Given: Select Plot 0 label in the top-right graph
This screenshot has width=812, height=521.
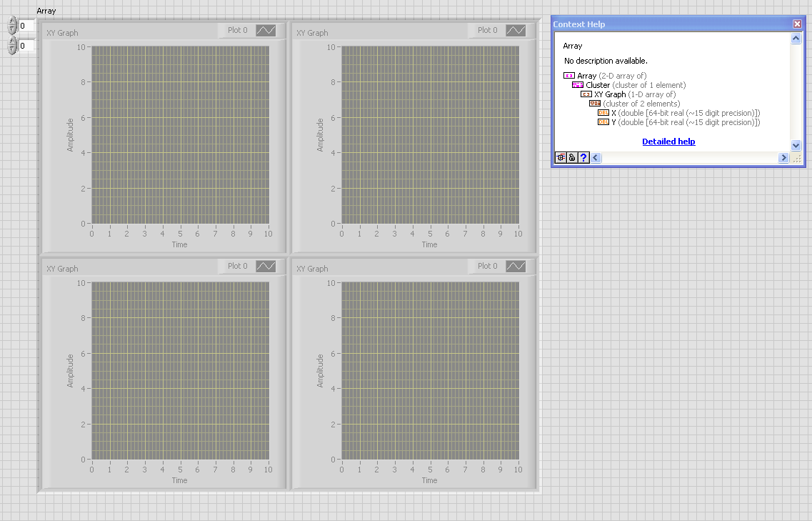Looking at the screenshot, I should [x=487, y=30].
